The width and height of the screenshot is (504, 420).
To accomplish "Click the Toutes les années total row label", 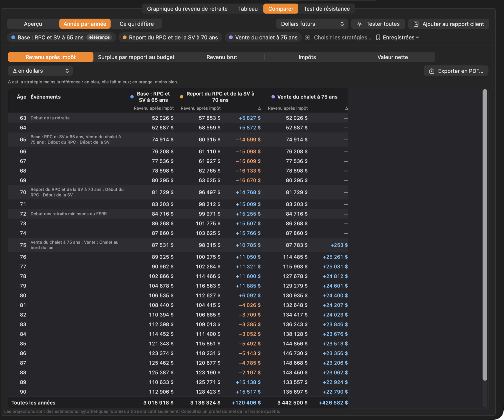I will [x=34, y=403].
